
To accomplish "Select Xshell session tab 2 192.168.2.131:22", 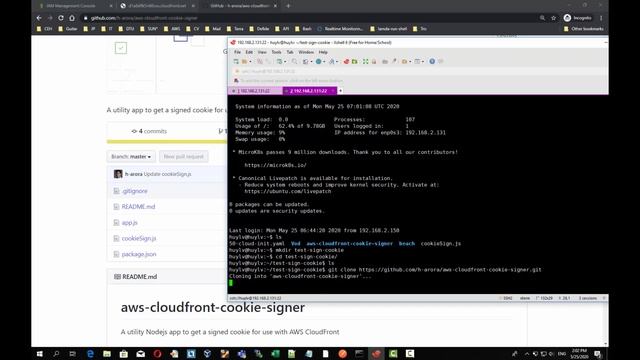I will pos(309,91).
